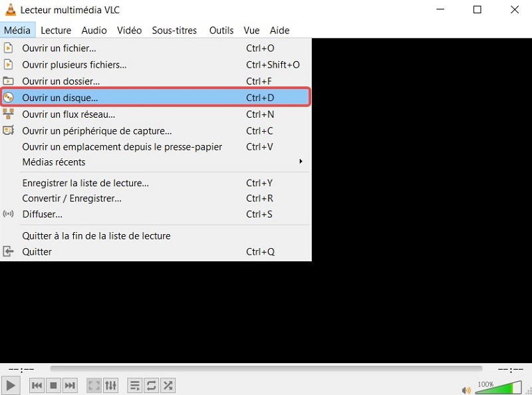
Task: Open the Outils menu
Action: point(221,30)
